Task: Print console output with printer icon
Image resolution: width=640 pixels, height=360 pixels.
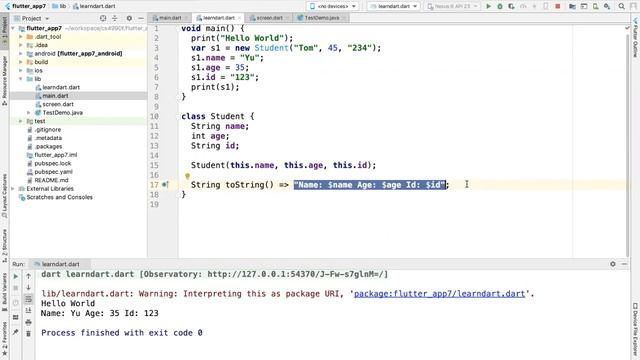Action: tap(29, 322)
